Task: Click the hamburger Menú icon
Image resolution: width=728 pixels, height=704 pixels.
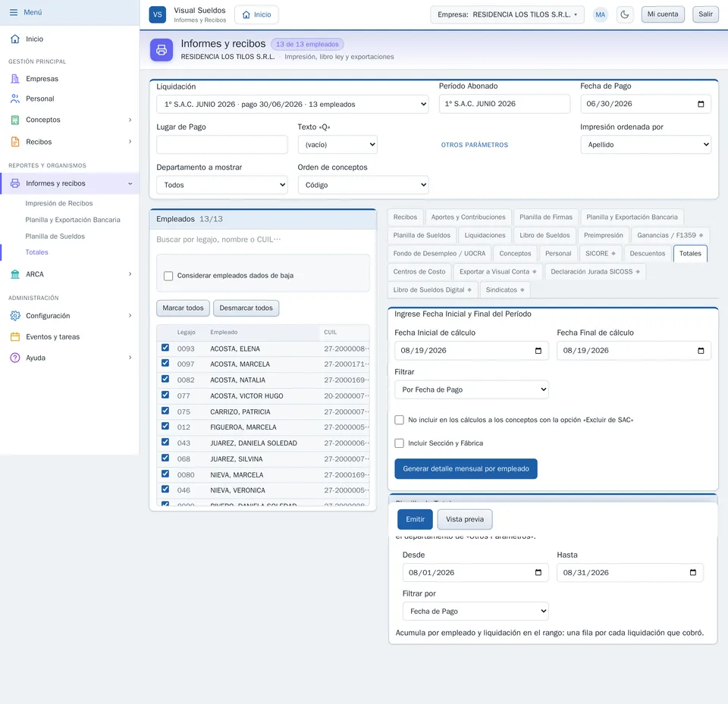Action: click(14, 13)
